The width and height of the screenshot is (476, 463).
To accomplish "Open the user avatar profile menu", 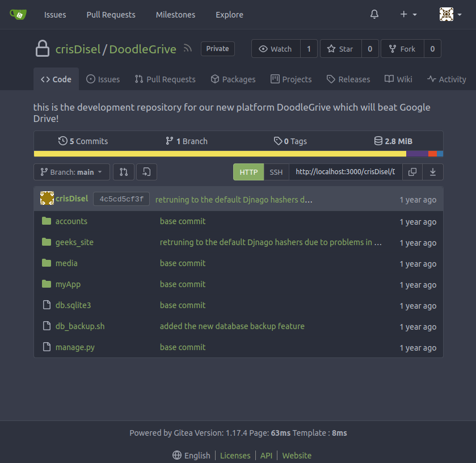I will (450, 15).
